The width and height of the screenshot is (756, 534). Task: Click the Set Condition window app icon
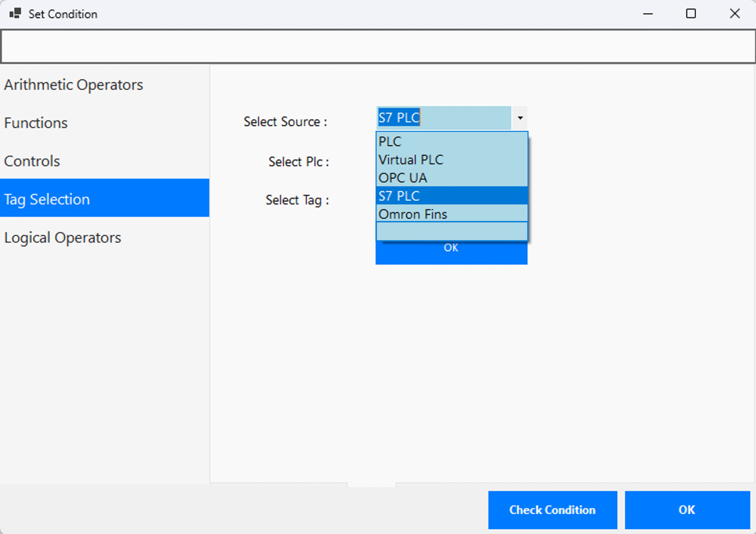pos(15,14)
